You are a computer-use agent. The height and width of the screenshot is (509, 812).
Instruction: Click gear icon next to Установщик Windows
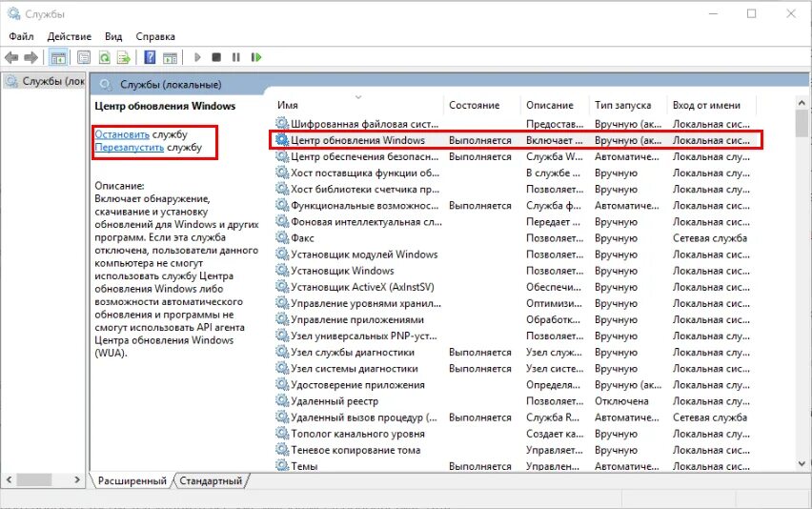click(282, 271)
